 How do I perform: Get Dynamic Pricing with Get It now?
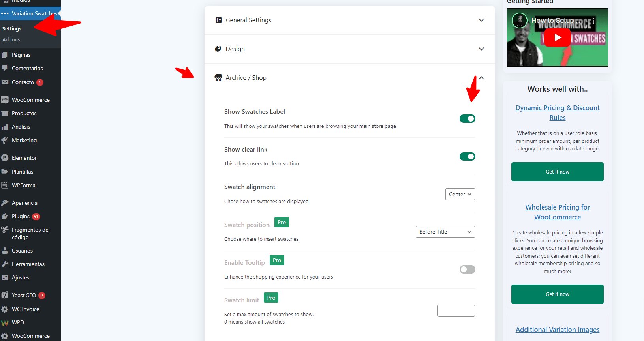[x=558, y=172]
